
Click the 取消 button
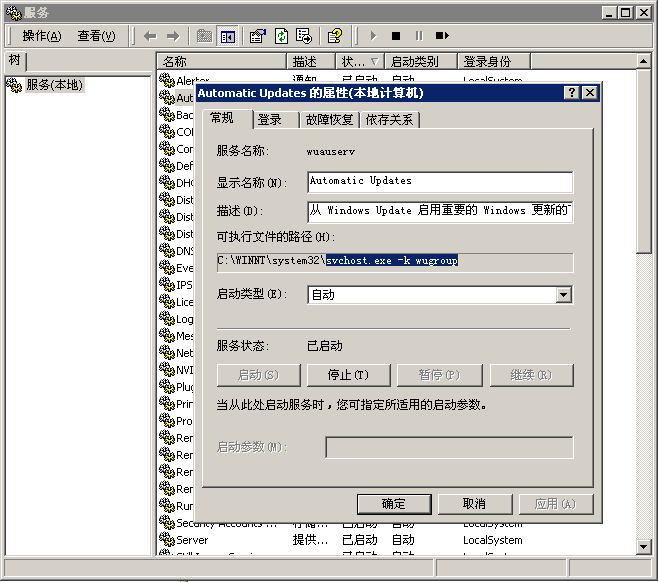pyautogui.click(x=474, y=504)
